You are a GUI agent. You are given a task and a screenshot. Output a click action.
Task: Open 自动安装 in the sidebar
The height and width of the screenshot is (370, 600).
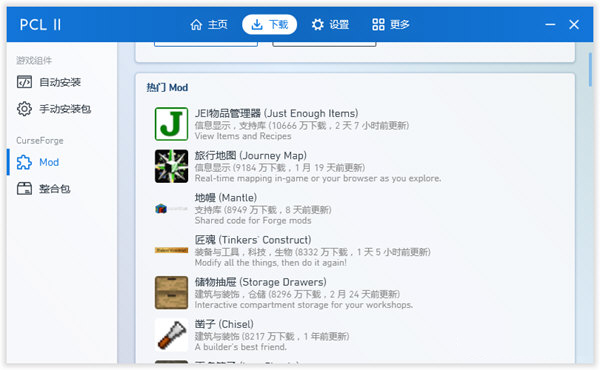(62, 82)
